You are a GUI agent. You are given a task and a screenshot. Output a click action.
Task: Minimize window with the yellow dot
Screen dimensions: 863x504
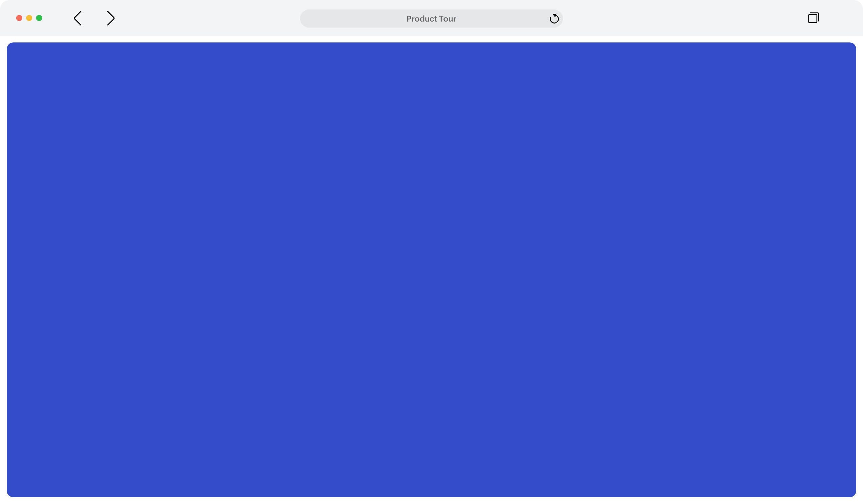[29, 18]
